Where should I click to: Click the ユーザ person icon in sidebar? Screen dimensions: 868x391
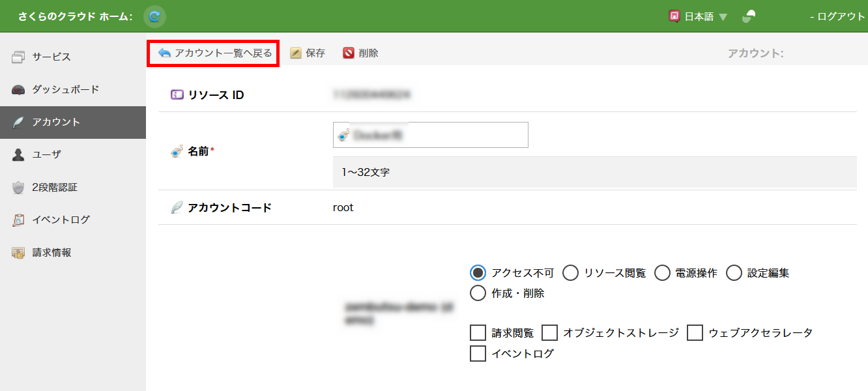[19, 155]
